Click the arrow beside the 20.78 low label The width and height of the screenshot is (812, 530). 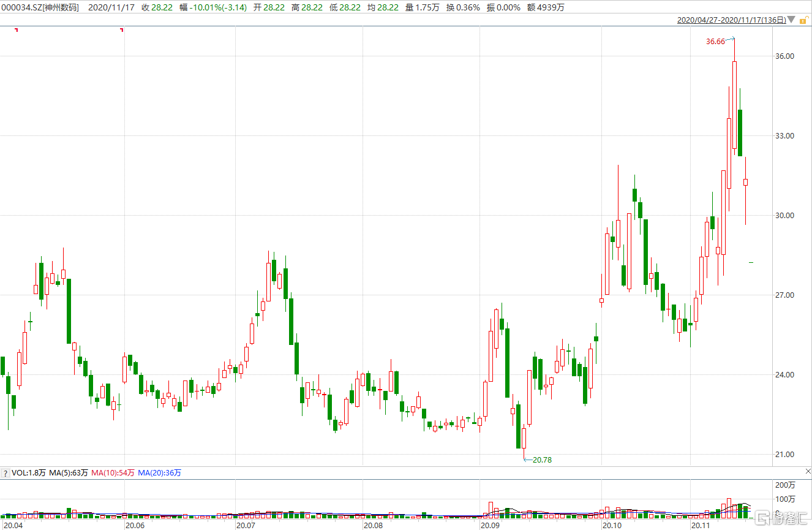click(527, 459)
